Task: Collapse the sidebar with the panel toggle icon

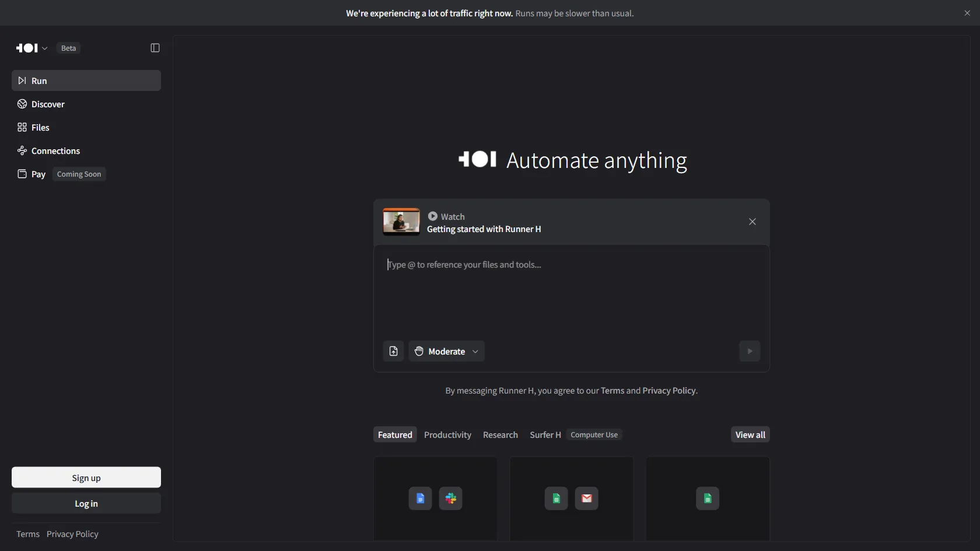Action: click(155, 48)
